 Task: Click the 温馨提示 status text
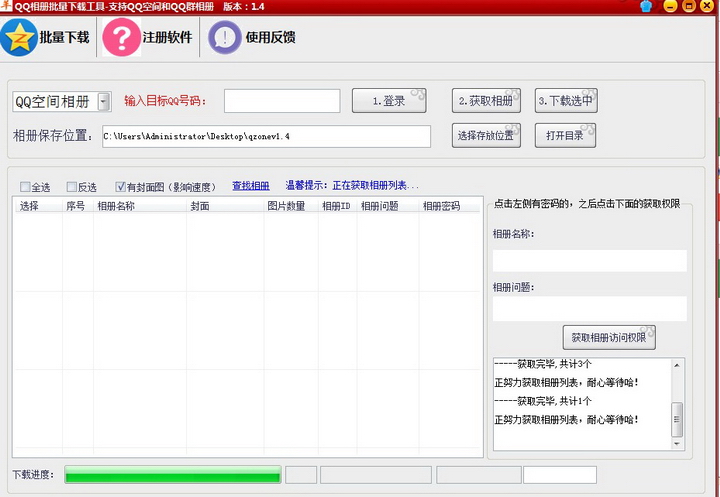[352, 186]
